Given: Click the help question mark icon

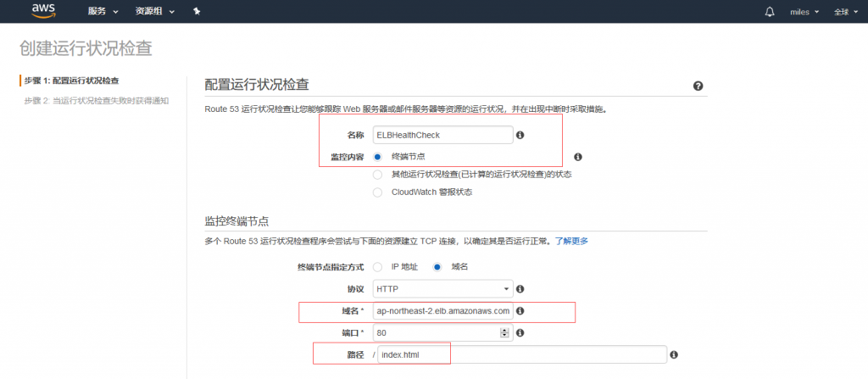Looking at the screenshot, I should 698,86.
